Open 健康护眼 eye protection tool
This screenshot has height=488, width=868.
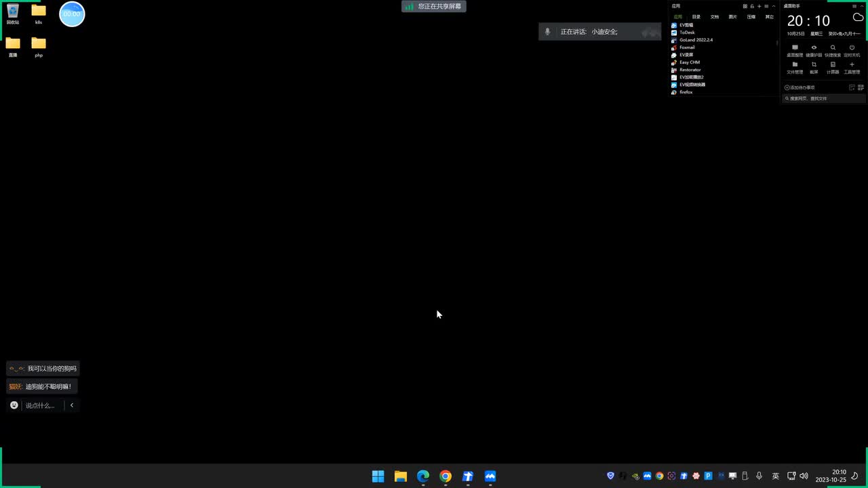814,51
